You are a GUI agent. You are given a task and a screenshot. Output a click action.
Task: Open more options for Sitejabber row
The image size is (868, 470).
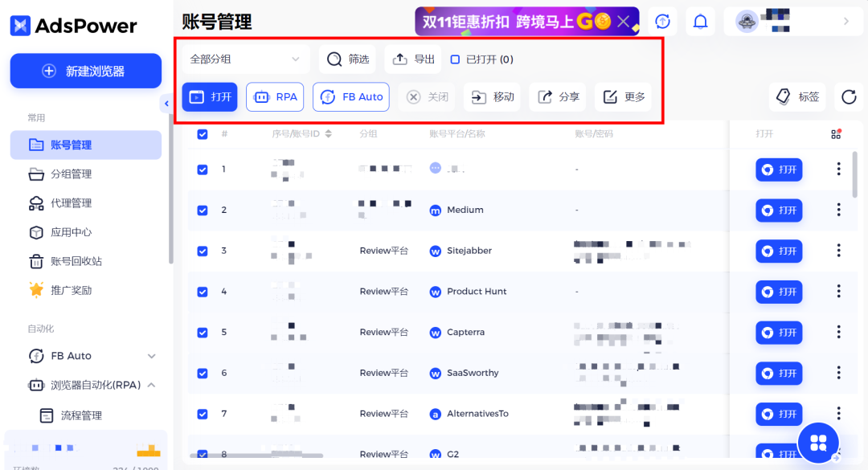pyautogui.click(x=838, y=250)
